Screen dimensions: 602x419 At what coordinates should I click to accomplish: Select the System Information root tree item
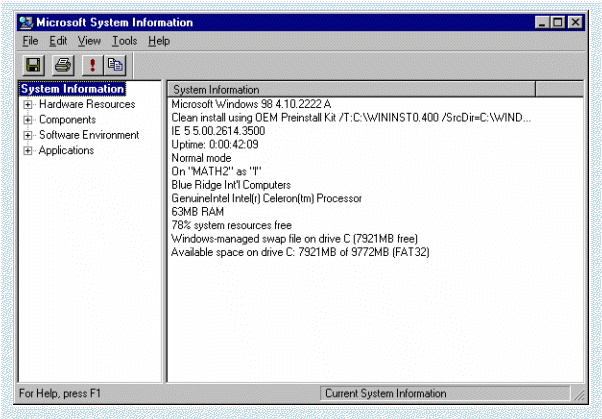[72, 89]
